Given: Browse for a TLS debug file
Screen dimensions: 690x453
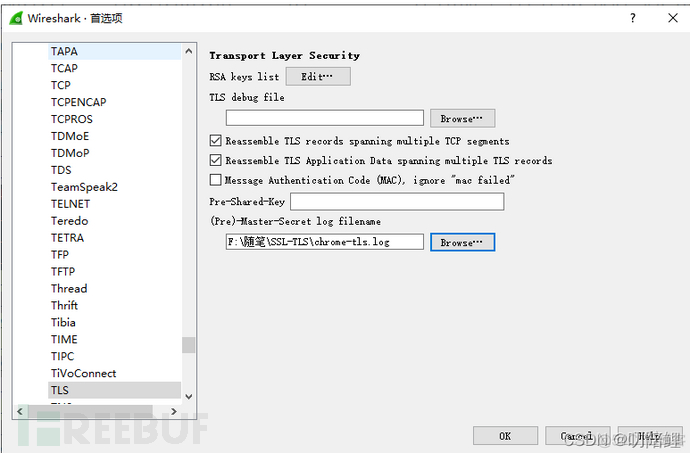Looking at the screenshot, I should click(x=462, y=118).
